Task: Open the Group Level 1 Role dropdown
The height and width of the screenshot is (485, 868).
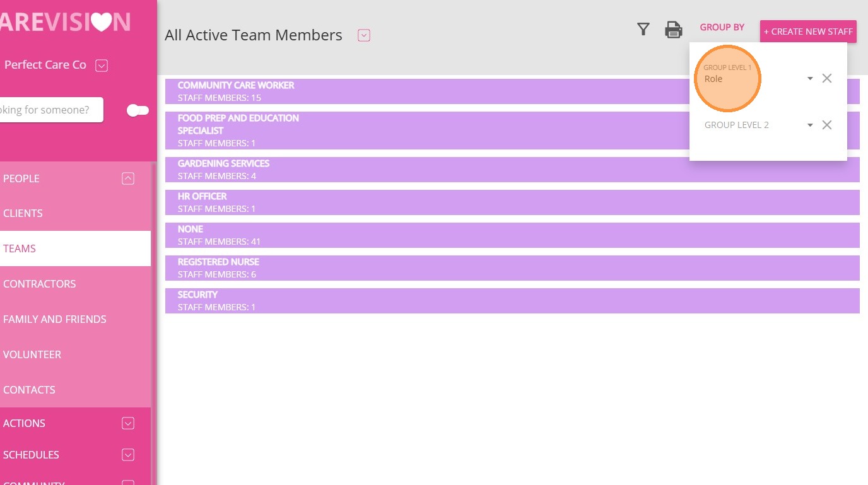Action: (810, 79)
